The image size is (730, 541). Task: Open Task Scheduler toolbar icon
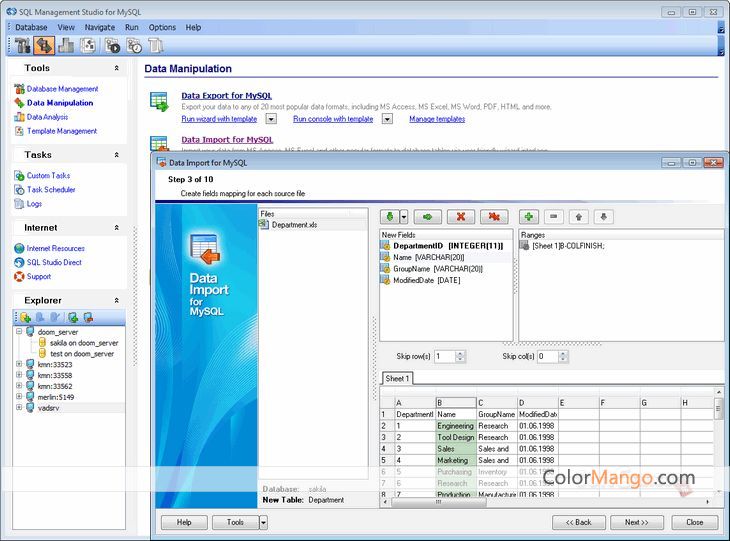(x=134, y=46)
